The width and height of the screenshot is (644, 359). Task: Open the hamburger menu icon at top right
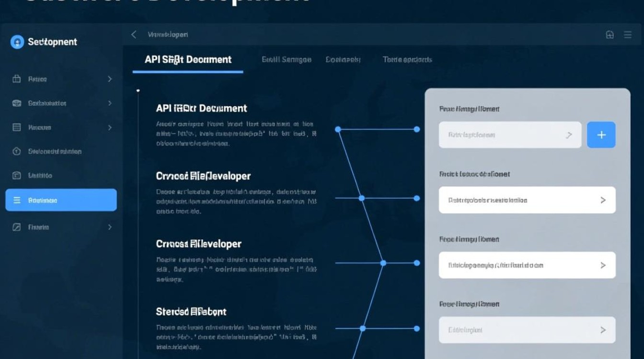(628, 35)
